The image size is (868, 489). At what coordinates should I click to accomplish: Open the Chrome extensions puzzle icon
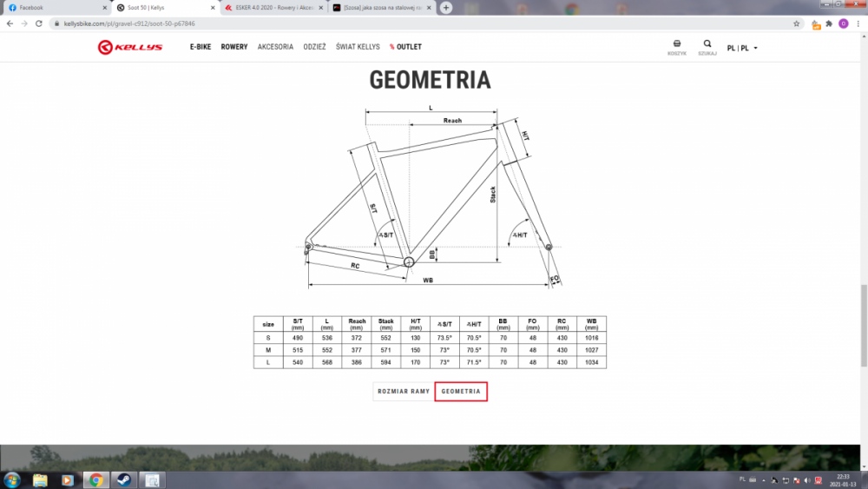tap(829, 23)
